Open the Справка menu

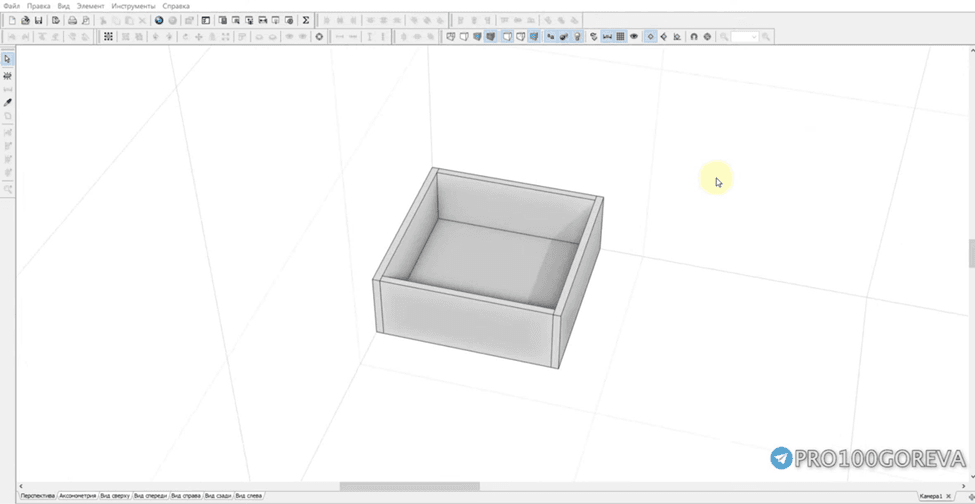[176, 6]
